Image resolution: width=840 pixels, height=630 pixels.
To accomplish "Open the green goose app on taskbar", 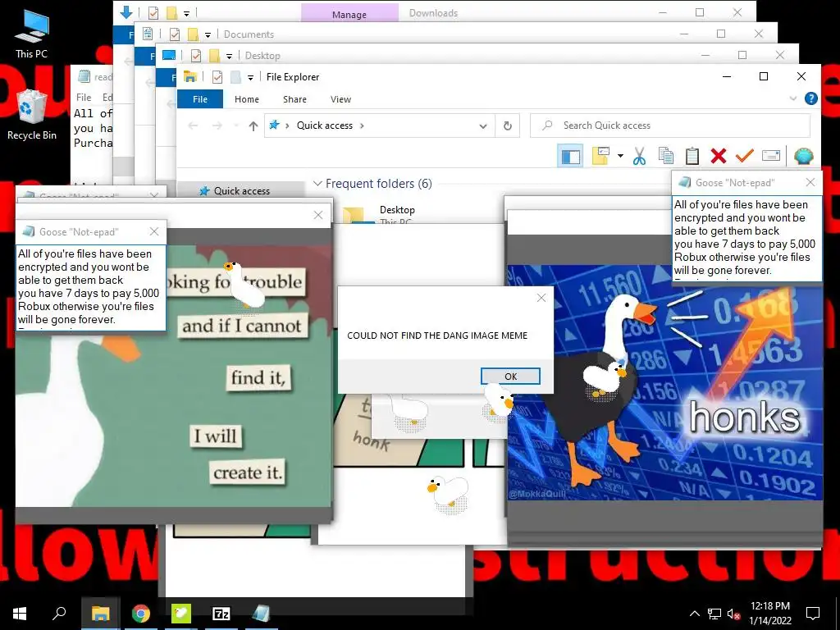I will (181, 614).
